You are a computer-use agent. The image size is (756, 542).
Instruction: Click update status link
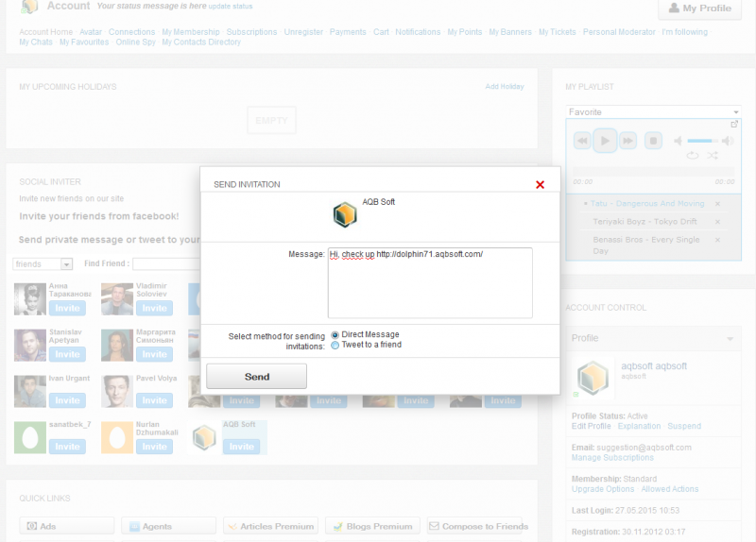tap(231, 7)
